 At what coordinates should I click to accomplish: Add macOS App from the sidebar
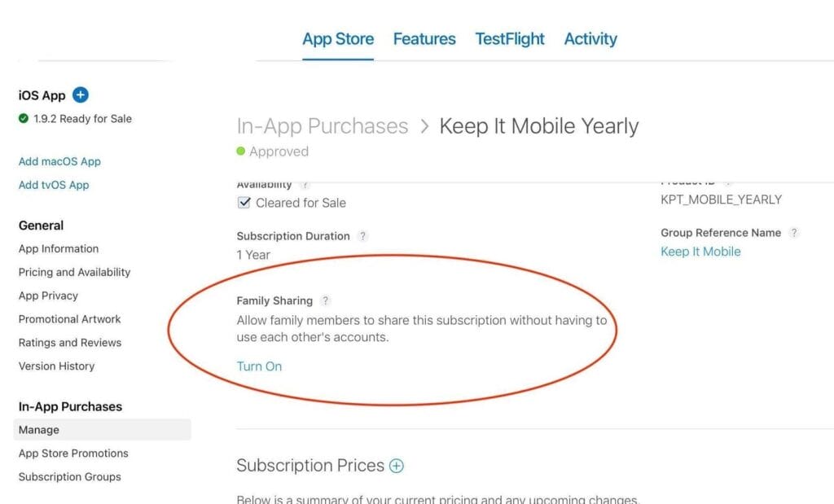click(x=59, y=161)
